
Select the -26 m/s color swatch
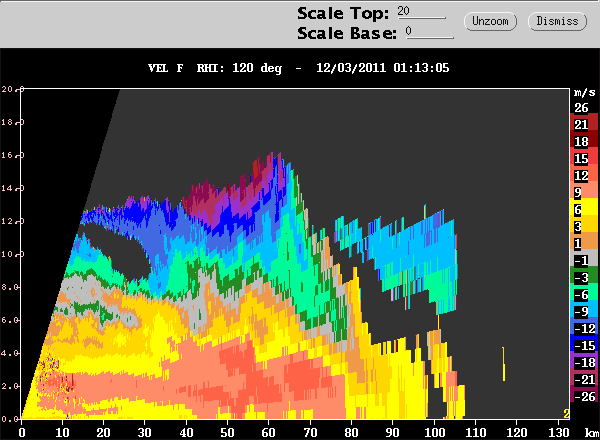click(584, 393)
